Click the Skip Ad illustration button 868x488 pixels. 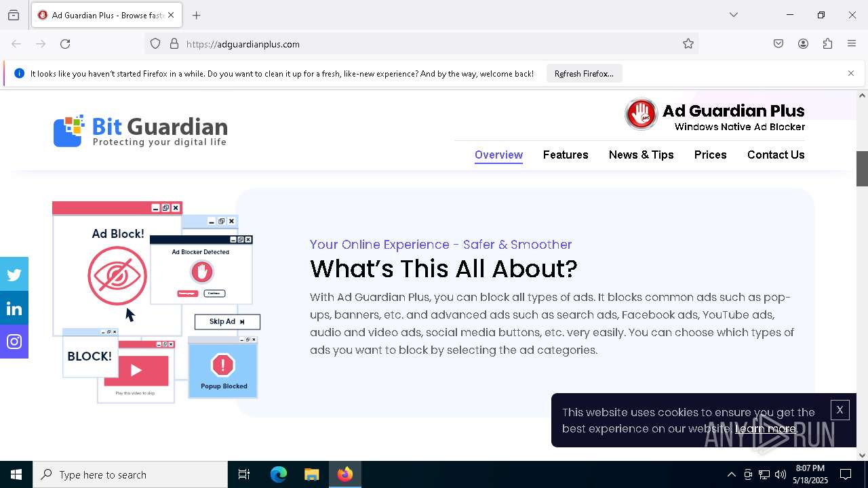coord(227,322)
